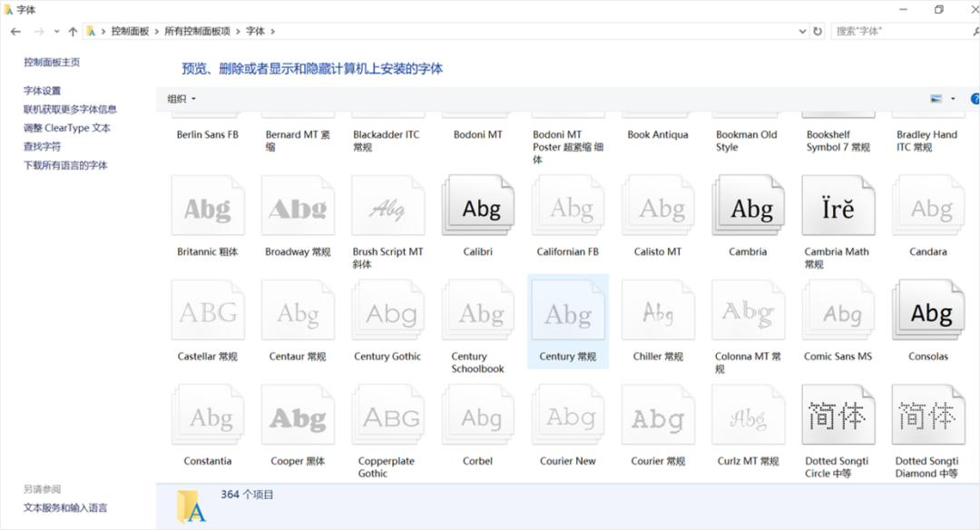Select the Comic Sans MS font icon
Screen dimensions: 980x530
click(838, 310)
